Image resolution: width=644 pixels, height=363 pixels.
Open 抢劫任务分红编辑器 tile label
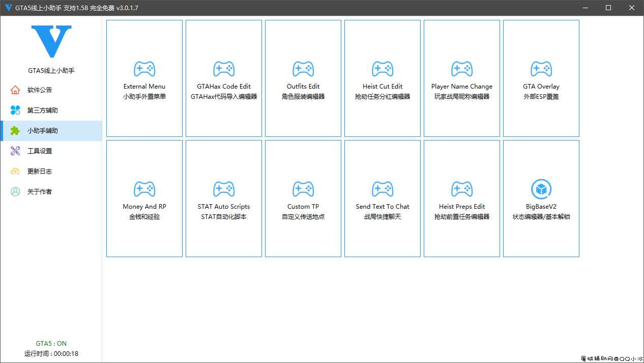[x=383, y=96]
